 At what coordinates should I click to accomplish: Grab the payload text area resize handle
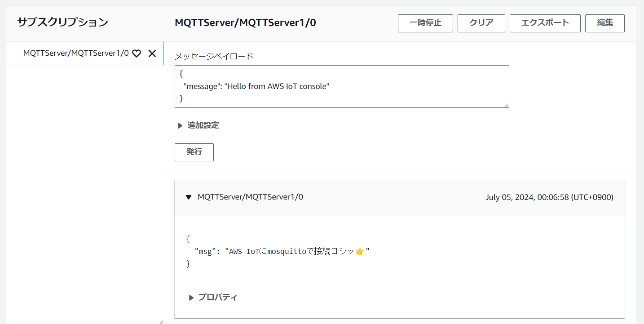506,105
